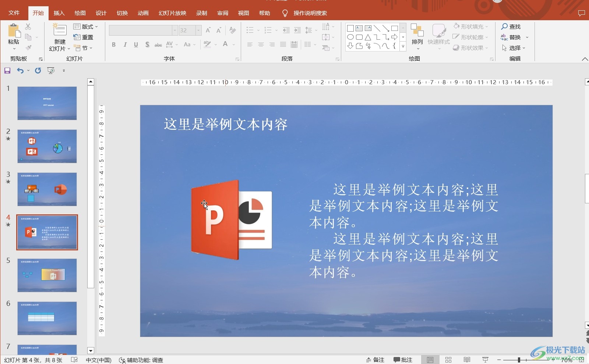This screenshot has height=364, width=589.
Task: Open Shape Fill (形状填充) dropdown
Action: (x=470, y=26)
